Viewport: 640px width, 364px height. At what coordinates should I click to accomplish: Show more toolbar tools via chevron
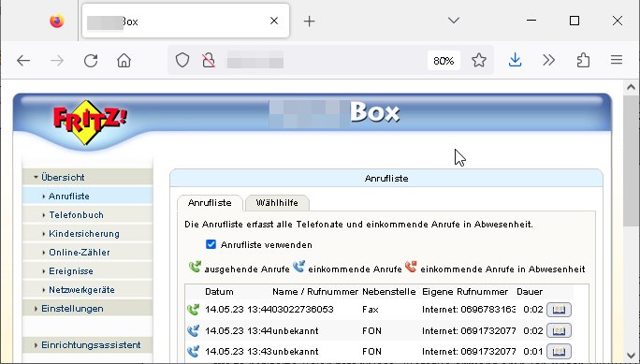pyautogui.click(x=549, y=61)
